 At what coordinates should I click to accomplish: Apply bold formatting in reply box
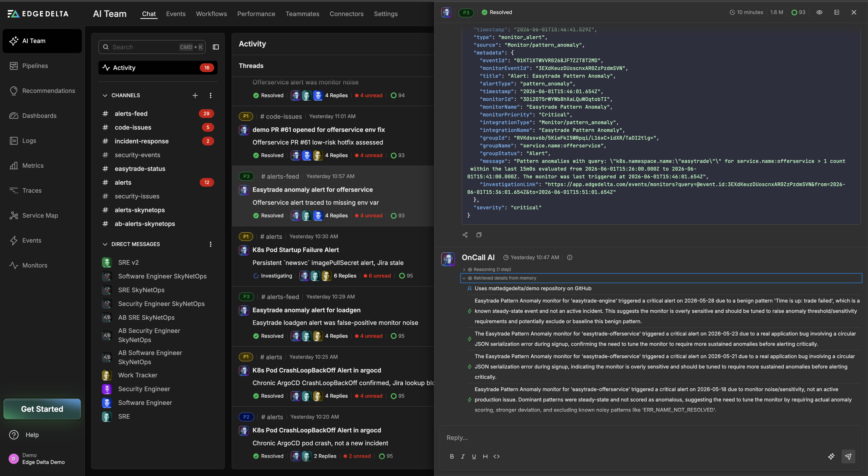(x=452, y=457)
